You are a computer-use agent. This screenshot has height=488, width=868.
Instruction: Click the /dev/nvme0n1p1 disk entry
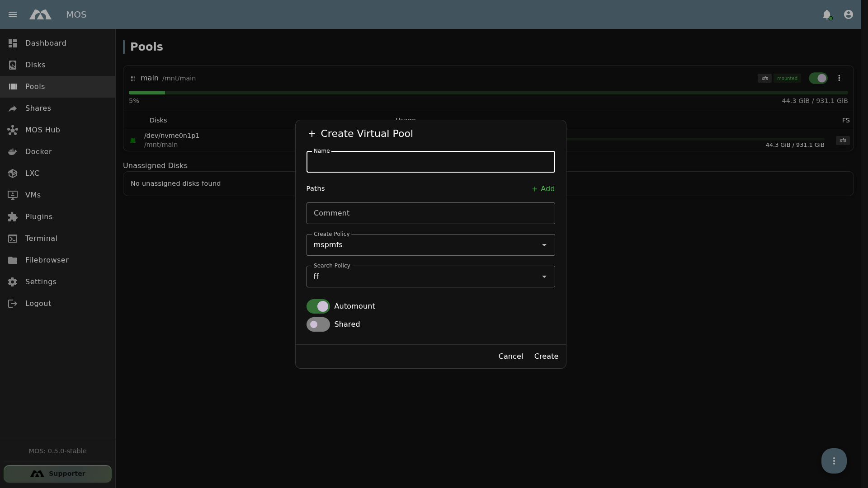pyautogui.click(x=172, y=136)
